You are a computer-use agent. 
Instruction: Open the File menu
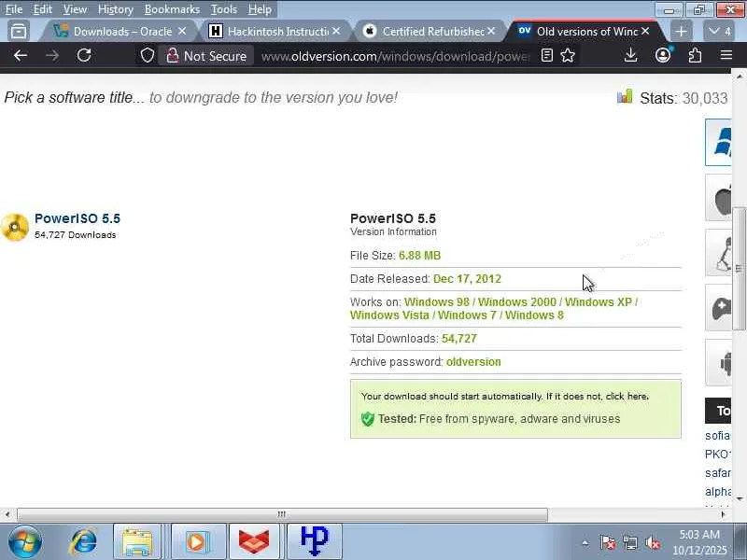click(14, 9)
